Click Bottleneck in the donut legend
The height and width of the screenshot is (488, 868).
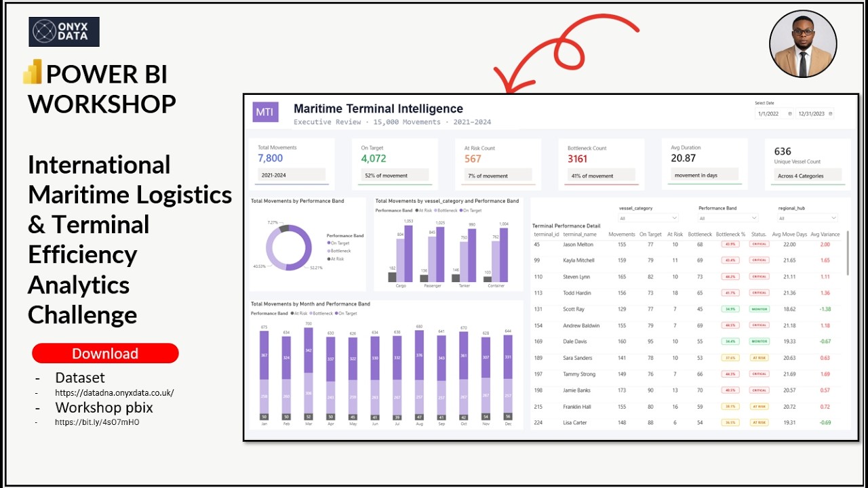[338, 251]
